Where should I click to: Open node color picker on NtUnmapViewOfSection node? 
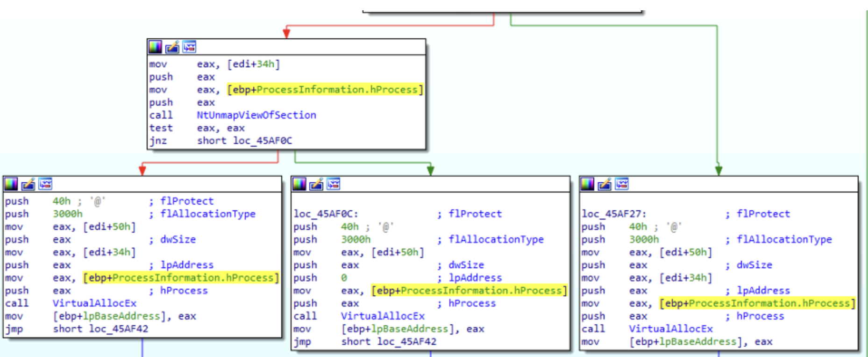(x=155, y=47)
